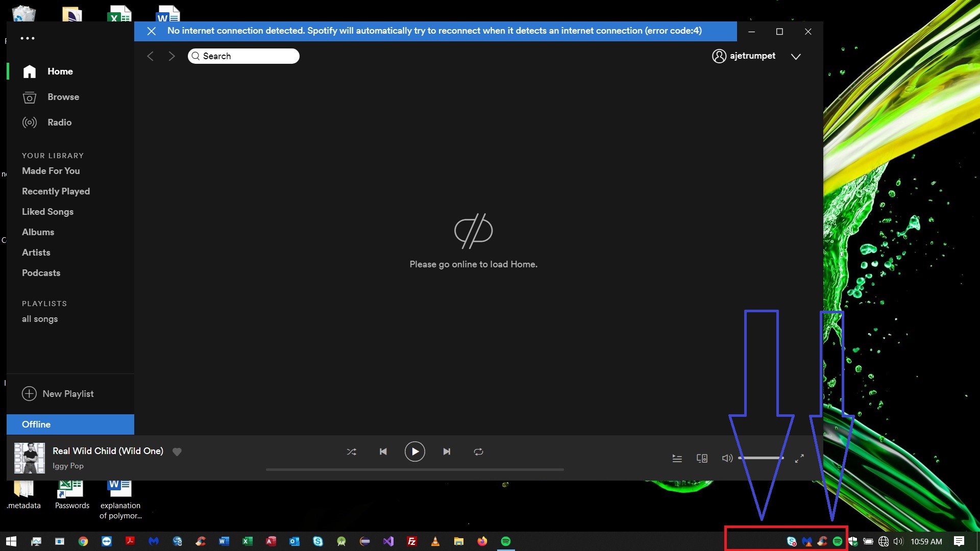Open VLC media player from taskbar
980x551 pixels.
coord(435,541)
